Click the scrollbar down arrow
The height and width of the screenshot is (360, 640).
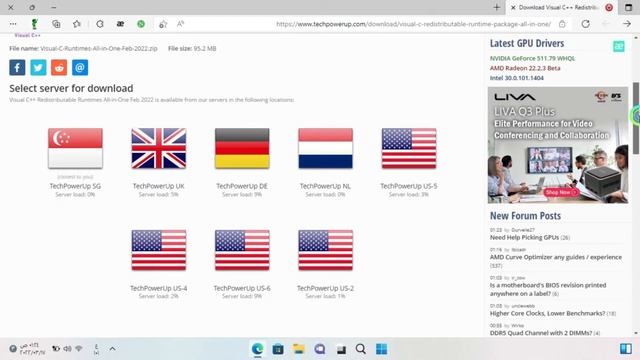coord(636,333)
